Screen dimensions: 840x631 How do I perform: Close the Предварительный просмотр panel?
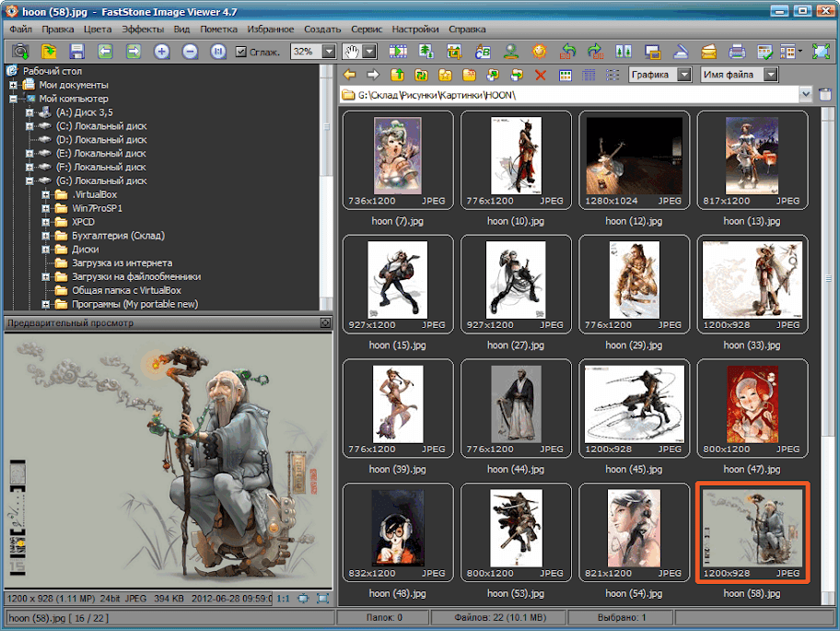coord(324,323)
